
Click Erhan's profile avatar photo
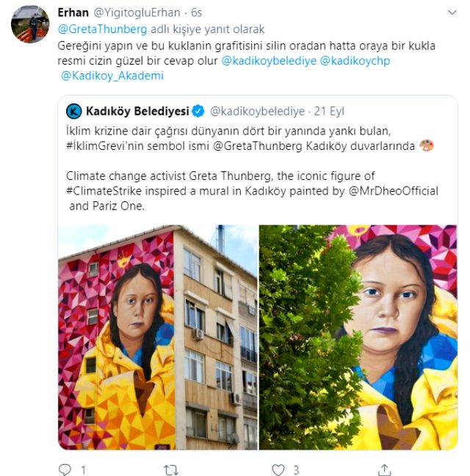[30, 24]
